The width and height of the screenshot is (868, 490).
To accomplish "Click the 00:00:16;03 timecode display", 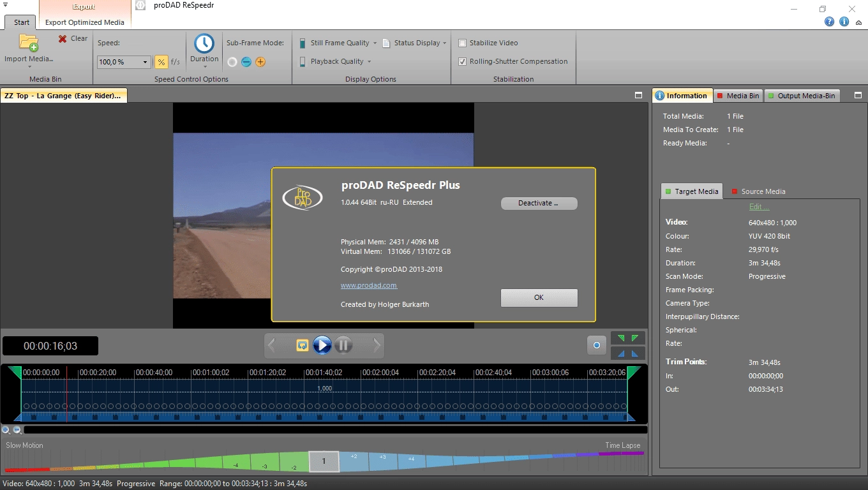I will [50, 346].
